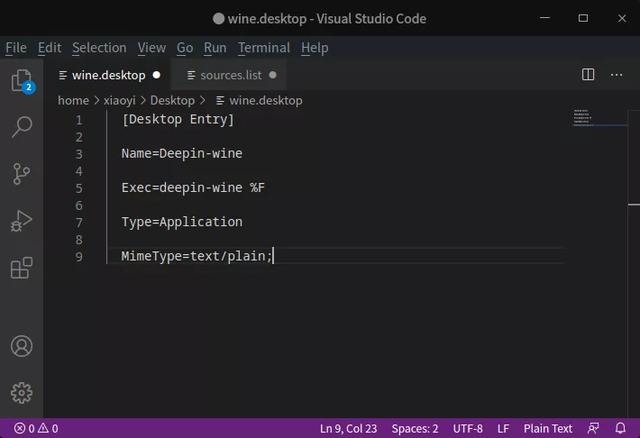Change encoding via UTF-8 indicator
Screen dimensions: 640x438
tap(468, 428)
